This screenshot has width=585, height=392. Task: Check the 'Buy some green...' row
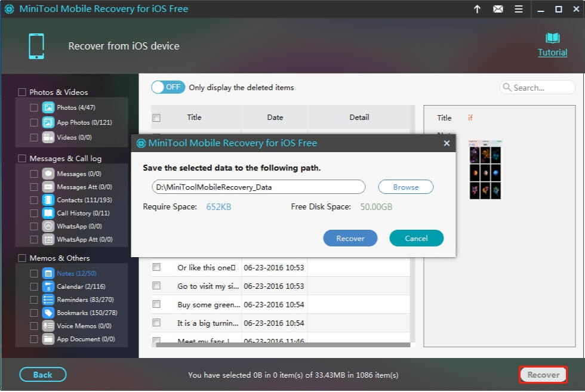156,304
